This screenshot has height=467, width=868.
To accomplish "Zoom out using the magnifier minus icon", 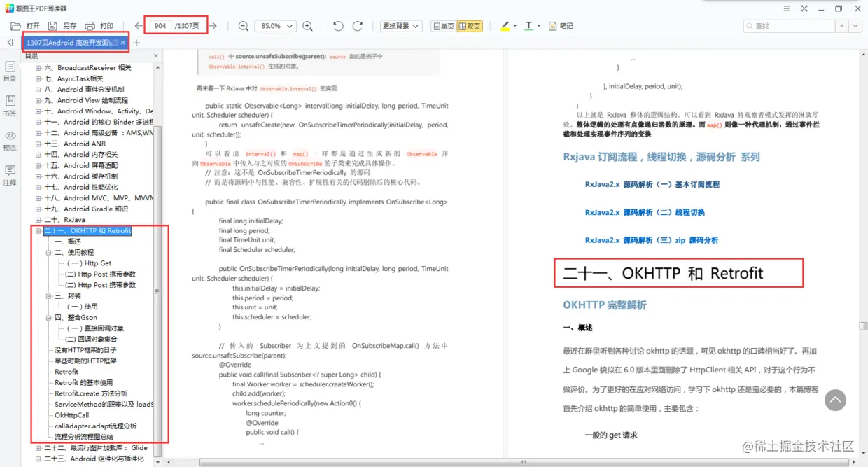I will pos(244,26).
